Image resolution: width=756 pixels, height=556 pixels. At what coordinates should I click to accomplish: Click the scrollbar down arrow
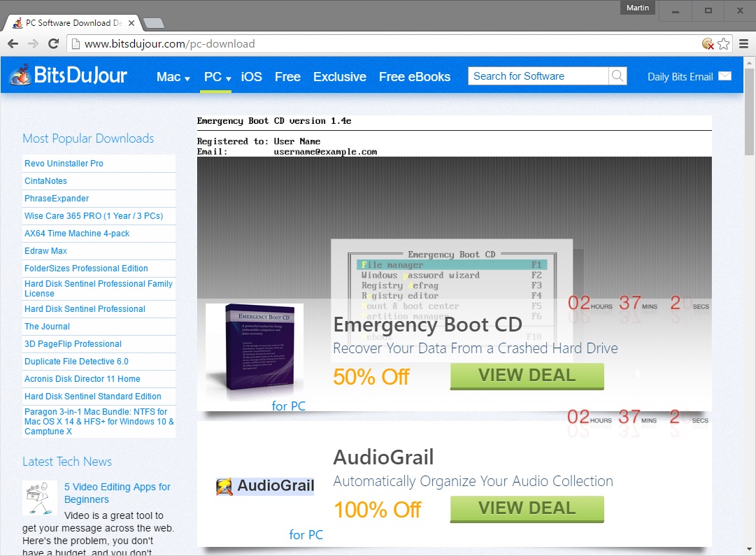[x=749, y=549]
